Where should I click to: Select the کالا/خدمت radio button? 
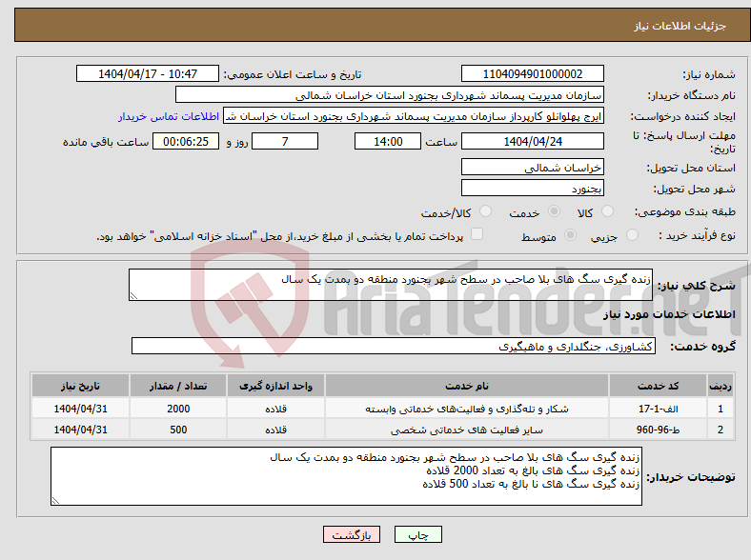485,211
